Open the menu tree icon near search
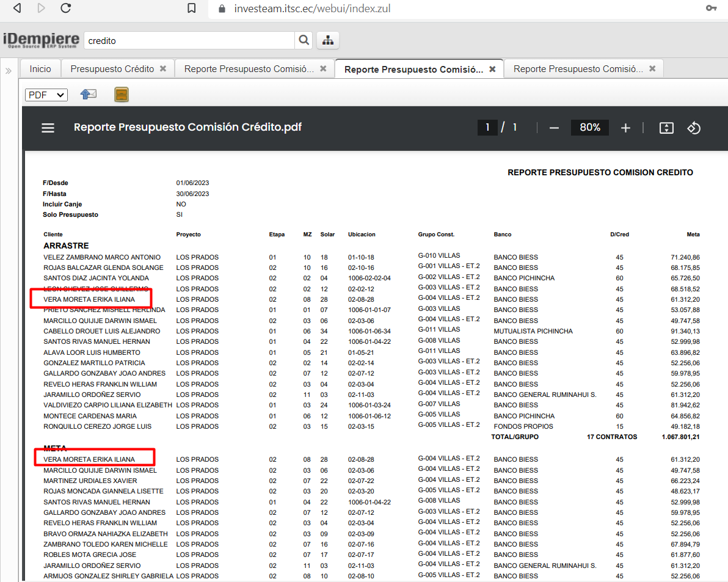Viewport: 728px width, 582px height. [x=328, y=40]
